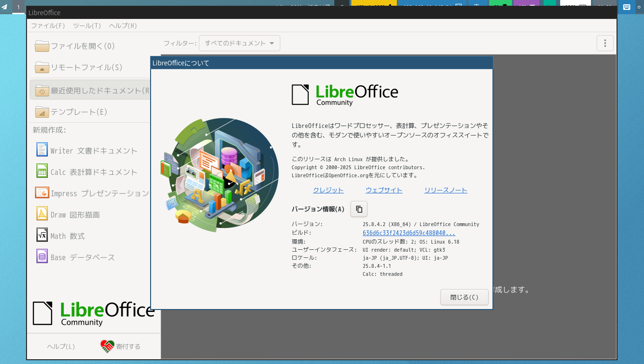Switch to workspace 1 in panel
This screenshot has height=364, width=644.
(x=18, y=7)
